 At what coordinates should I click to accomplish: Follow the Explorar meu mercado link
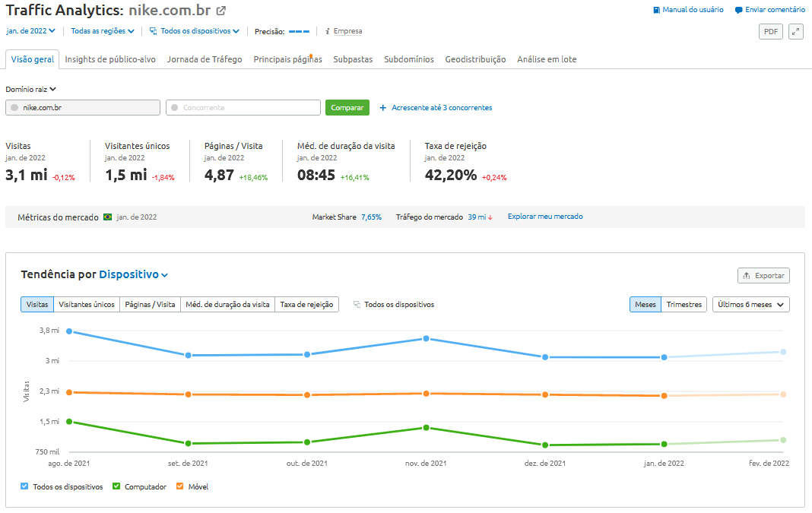pyautogui.click(x=545, y=217)
